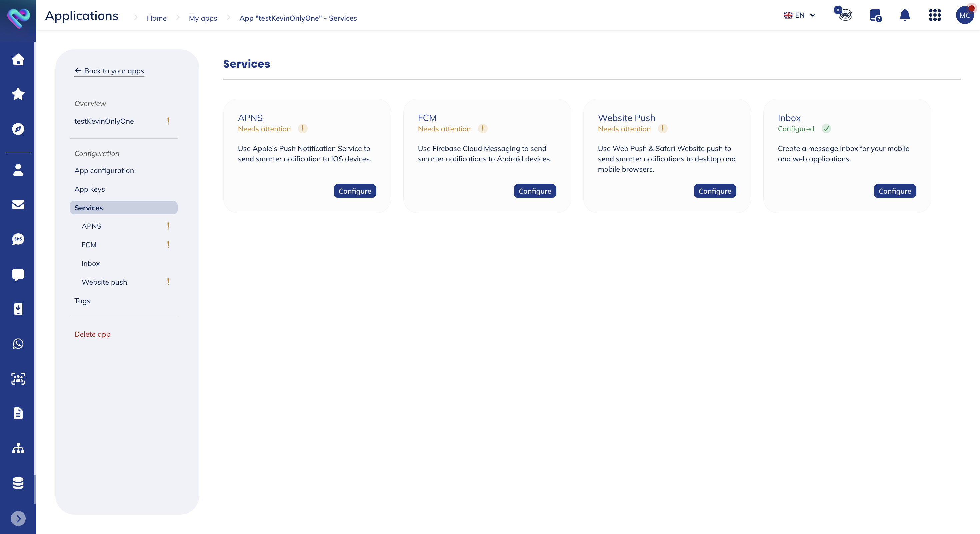Open the Website push submenu item
Viewport: 980px width, 534px height.
[104, 282]
